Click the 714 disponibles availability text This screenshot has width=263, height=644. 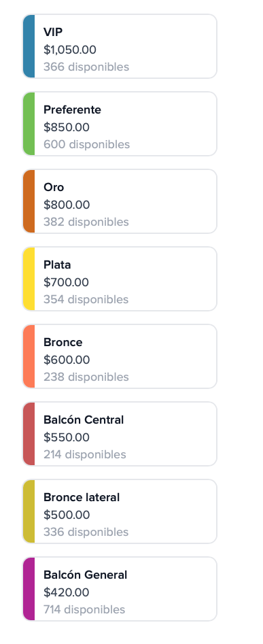click(x=84, y=609)
